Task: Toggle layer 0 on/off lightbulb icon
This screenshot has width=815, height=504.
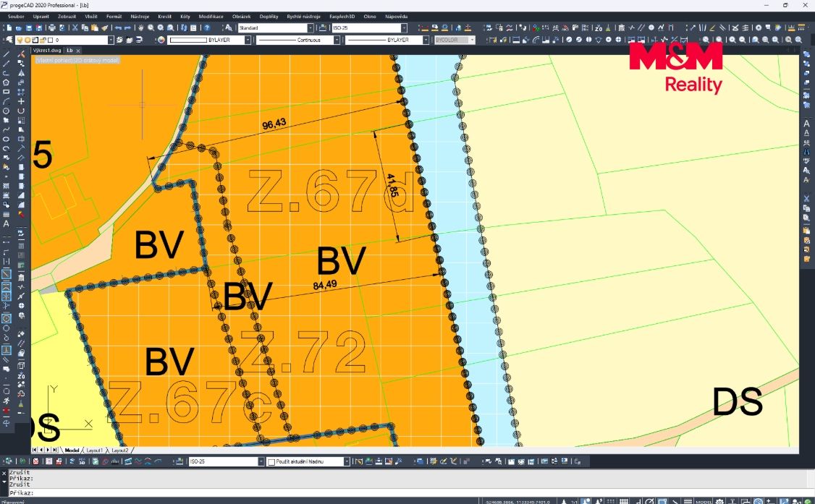Action: (x=20, y=40)
